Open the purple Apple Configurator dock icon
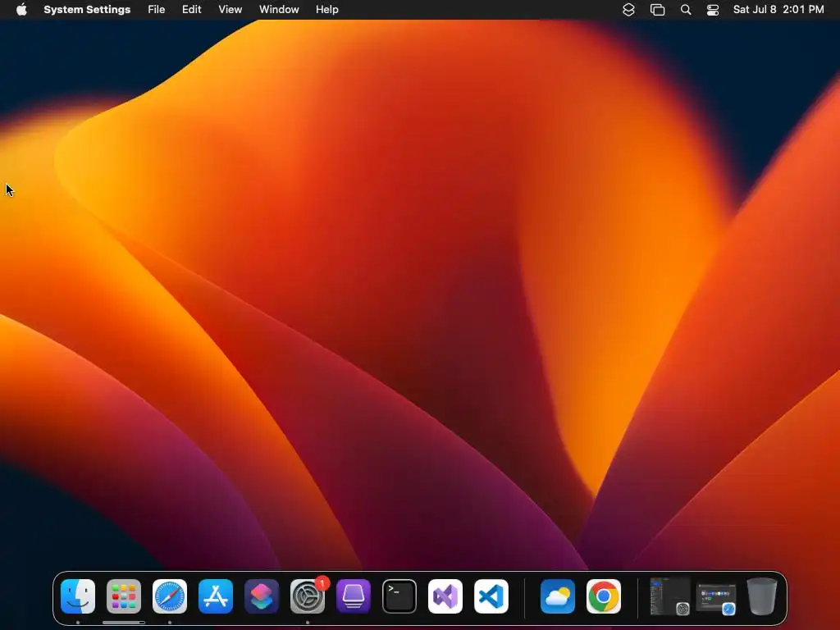The height and width of the screenshot is (630, 840). click(x=354, y=596)
